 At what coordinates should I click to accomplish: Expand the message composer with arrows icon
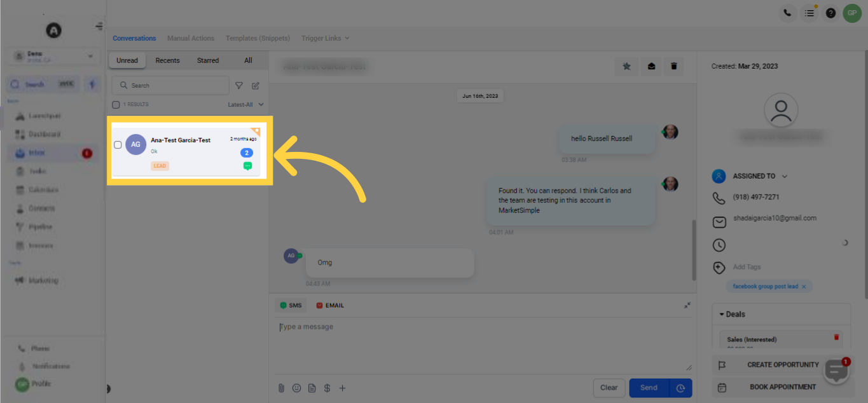tap(687, 305)
